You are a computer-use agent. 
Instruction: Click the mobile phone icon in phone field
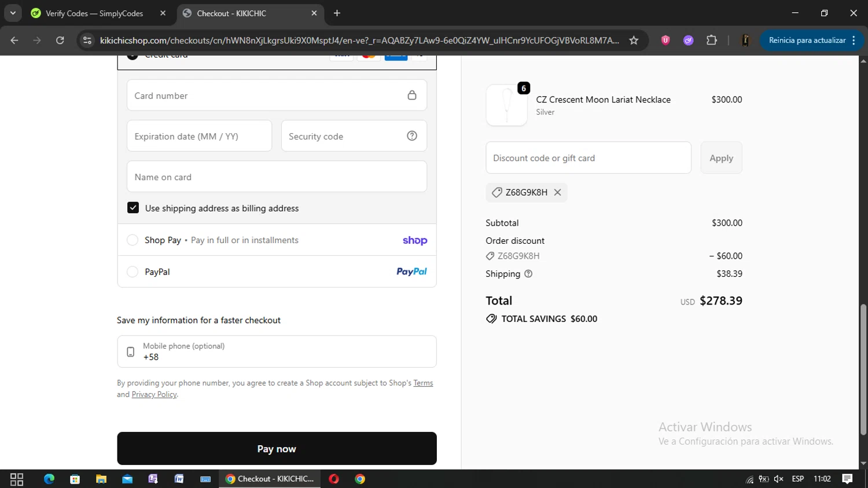click(x=131, y=351)
